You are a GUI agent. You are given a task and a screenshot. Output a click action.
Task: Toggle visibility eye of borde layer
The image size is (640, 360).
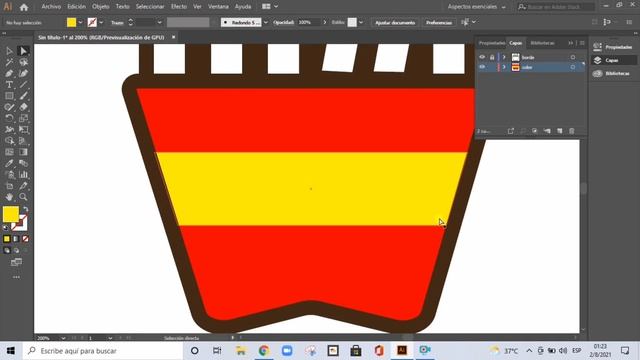[x=482, y=58]
